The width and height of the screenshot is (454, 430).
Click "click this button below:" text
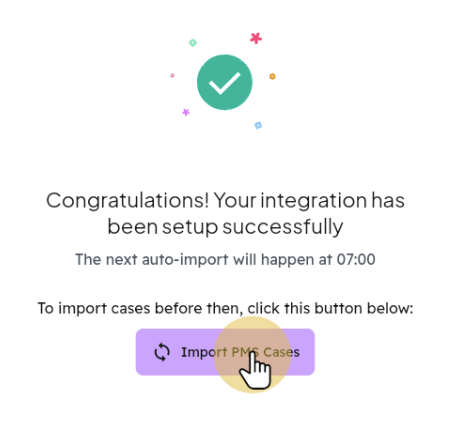coord(330,308)
